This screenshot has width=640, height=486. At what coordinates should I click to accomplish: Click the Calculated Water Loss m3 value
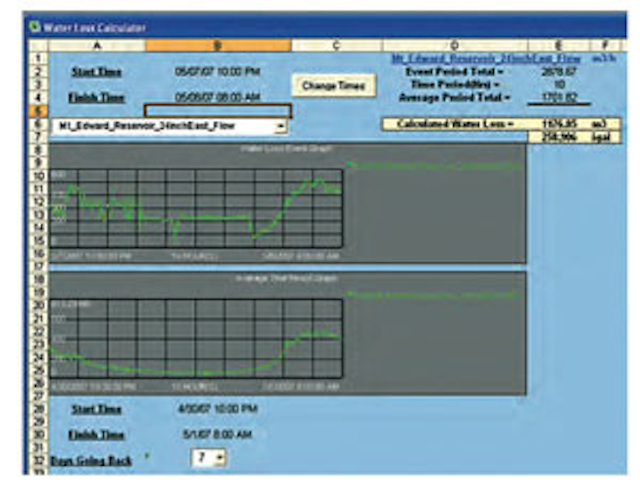[x=559, y=124]
